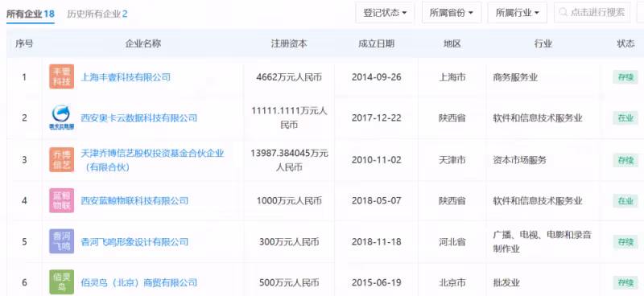Switch to 历史所有企业 2 tab
Image resolution: width=644 pixels, height=296 pixels.
click(x=97, y=14)
